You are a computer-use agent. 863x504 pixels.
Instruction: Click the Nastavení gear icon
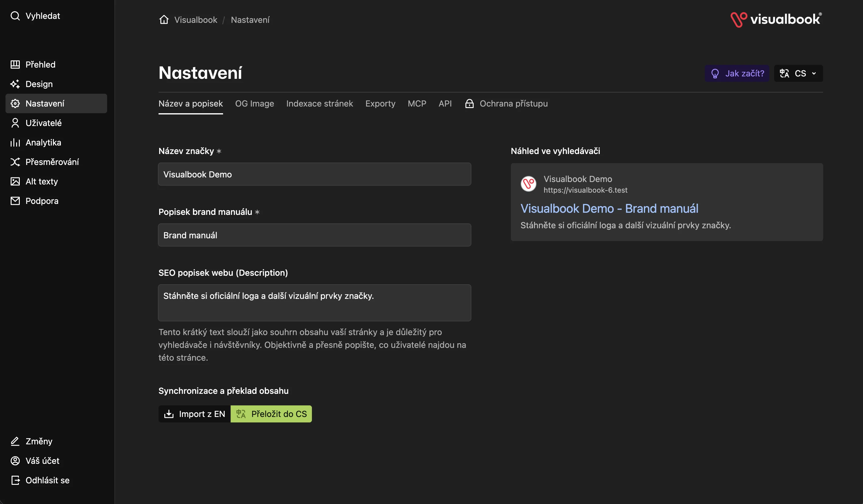point(15,103)
